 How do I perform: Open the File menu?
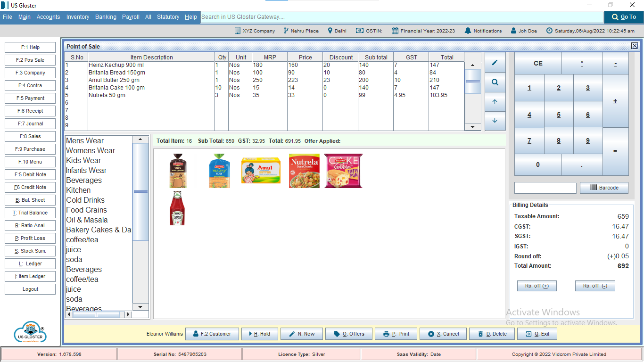(x=8, y=17)
